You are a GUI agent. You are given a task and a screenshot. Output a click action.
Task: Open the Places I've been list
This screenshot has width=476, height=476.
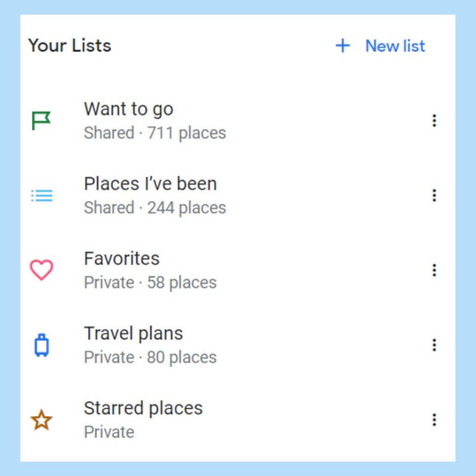click(x=150, y=184)
